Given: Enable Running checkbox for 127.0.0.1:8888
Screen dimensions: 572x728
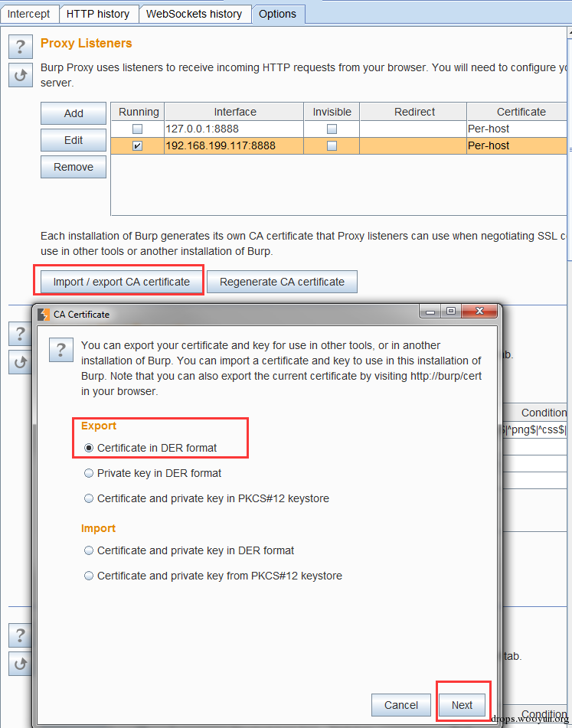Looking at the screenshot, I should pos(137,129).
